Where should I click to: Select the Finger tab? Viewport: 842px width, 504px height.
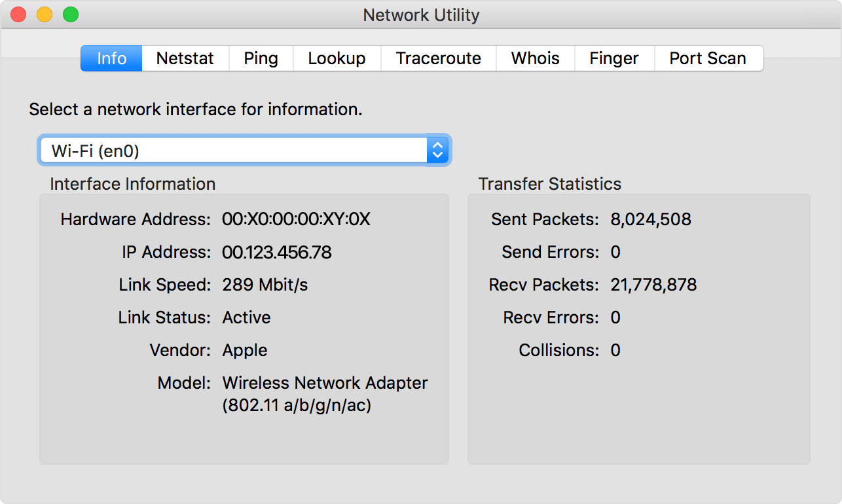[x=614, y=58]
